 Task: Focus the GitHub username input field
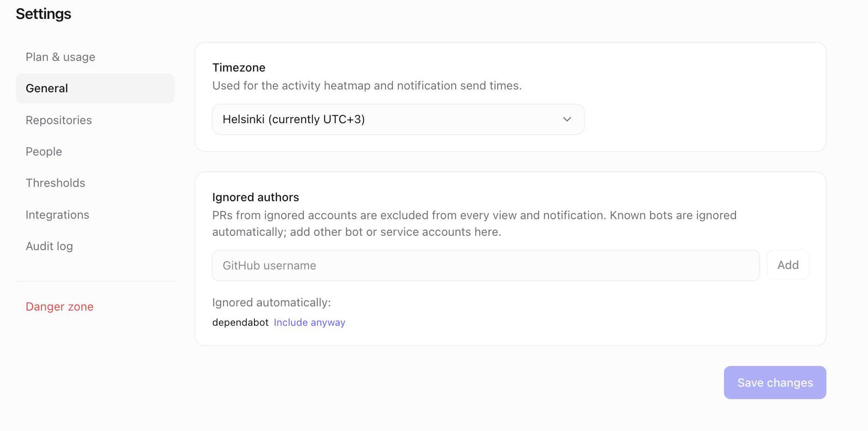coord(486,266)
